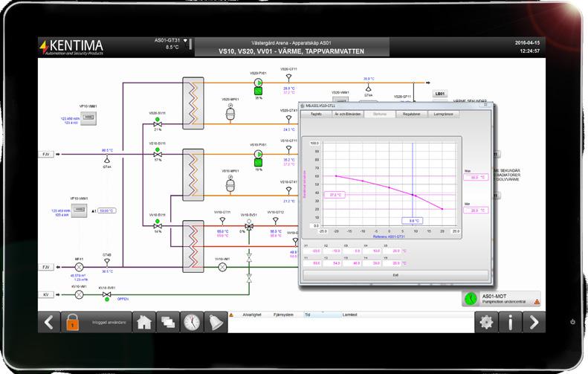Screen dimensions: 588x374
Task: Select the VS20-PV01 pump symbol
Action: coord(259,83)
